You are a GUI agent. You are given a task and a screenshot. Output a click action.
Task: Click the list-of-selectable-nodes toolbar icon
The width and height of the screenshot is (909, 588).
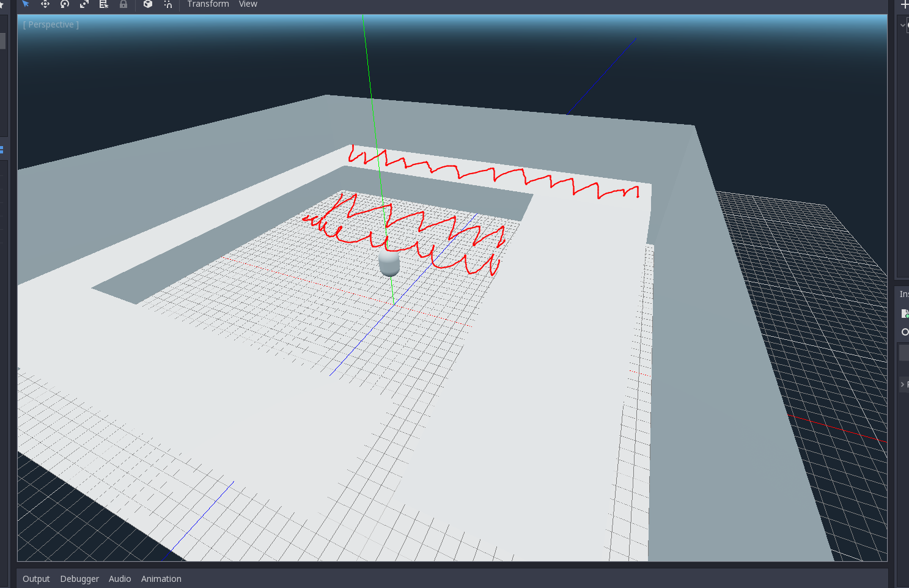(x=103, y=4)
